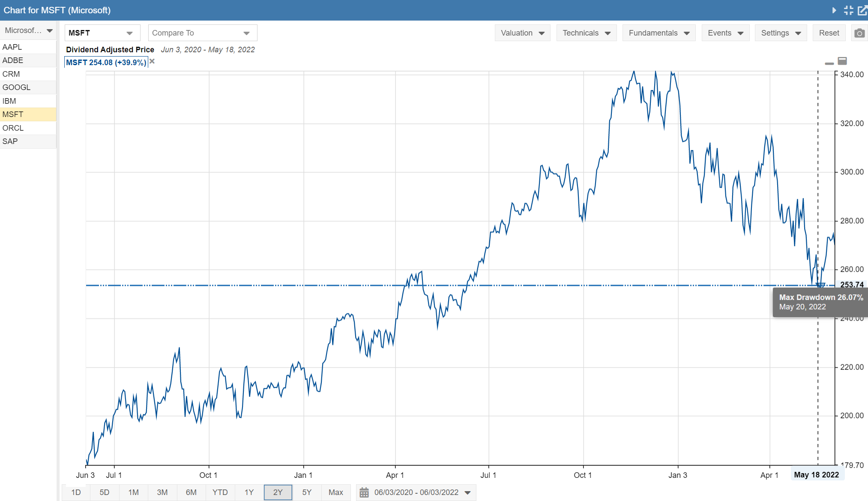
Task: Select the highlighted MSFT list entry
Action: (x=28, y=114)
